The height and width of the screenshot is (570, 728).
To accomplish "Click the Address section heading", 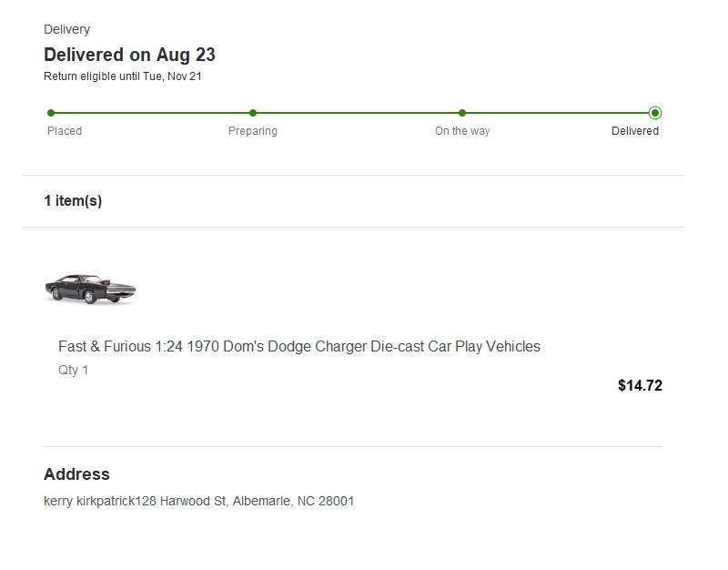I will click(76, 474).
